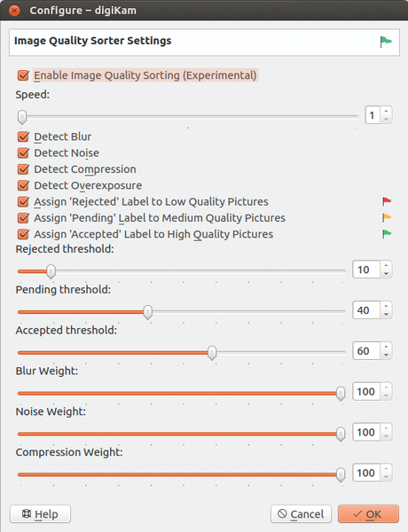Click the yellow Pending flag icon
Viewport: 408px width, 532px height.
click(x=387, y=218)
